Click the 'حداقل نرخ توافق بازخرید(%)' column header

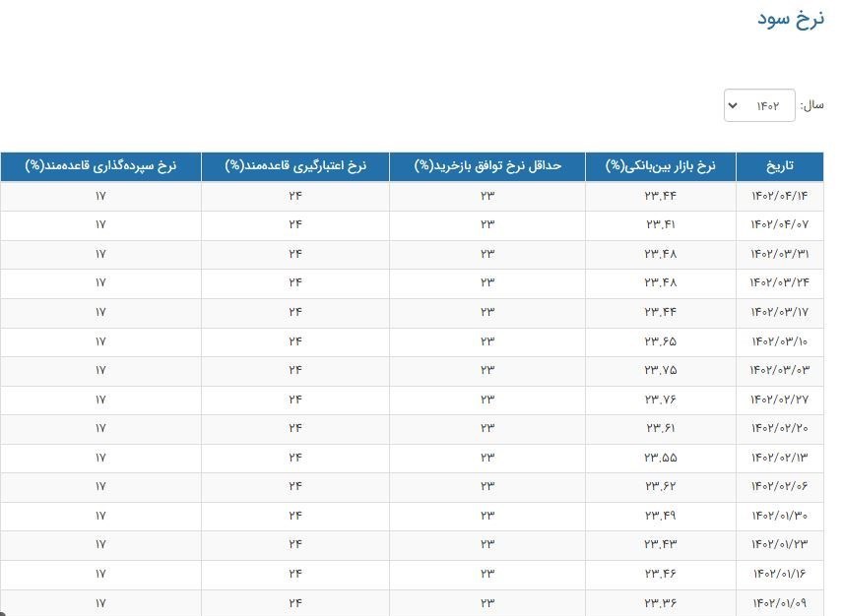(x=487, y=166)
